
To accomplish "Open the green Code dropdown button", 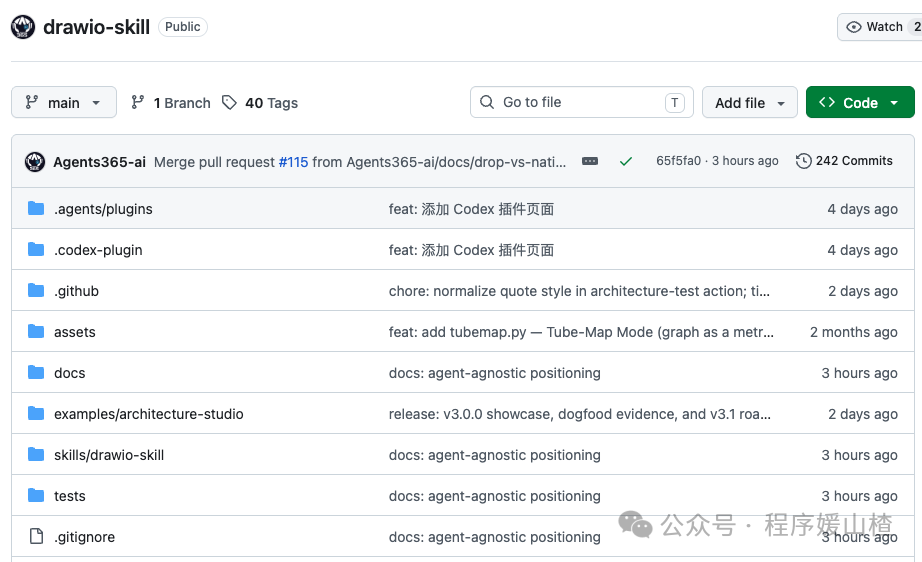I will (x=860, y=102).
